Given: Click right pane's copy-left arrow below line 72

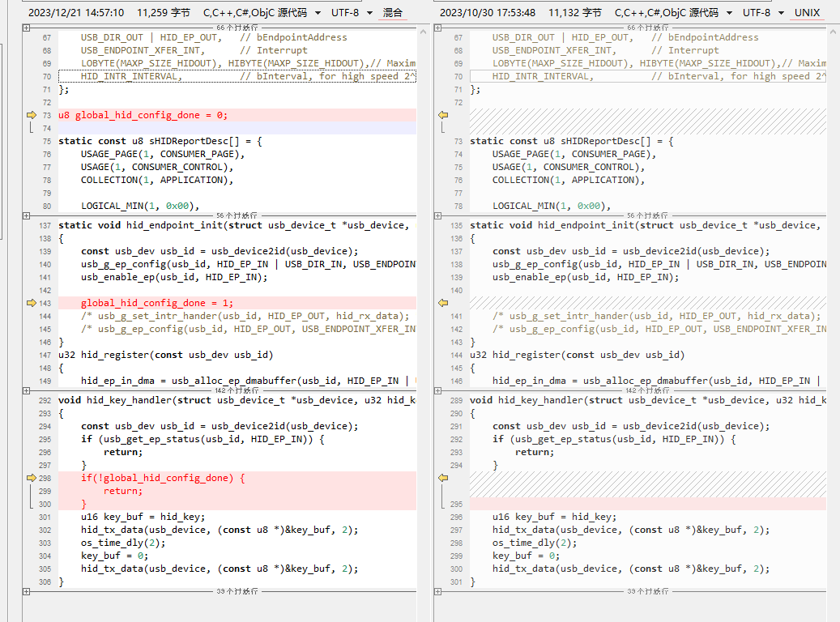Looking at the screenshot, I should tap(443, 115).
